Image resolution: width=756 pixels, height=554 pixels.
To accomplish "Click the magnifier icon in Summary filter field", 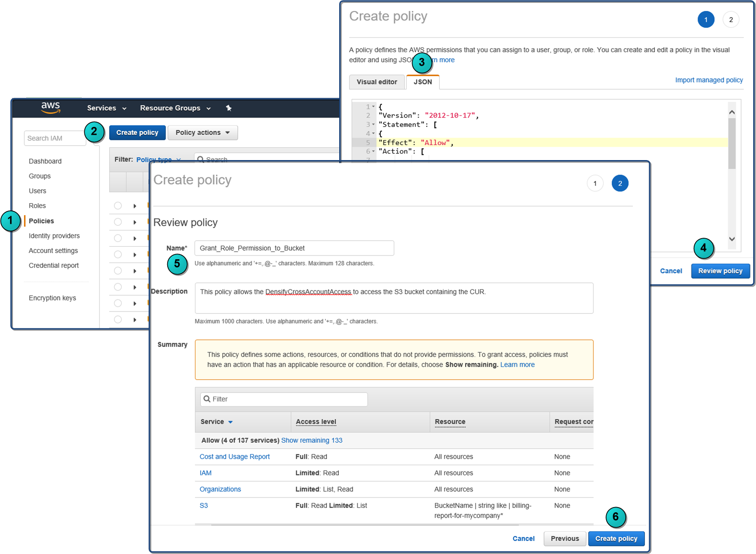I will click(x=207, y=399).
